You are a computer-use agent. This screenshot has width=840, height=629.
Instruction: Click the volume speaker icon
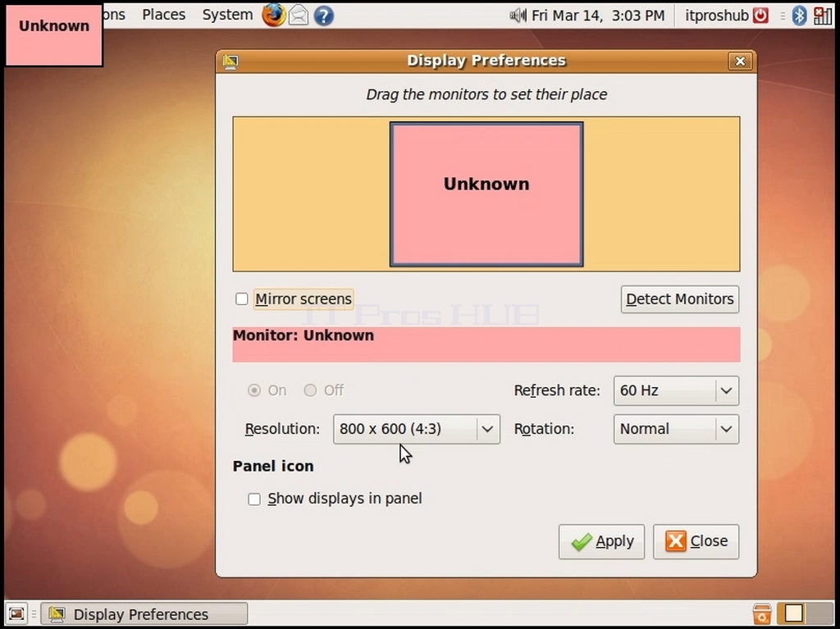[x=518, y=16]
